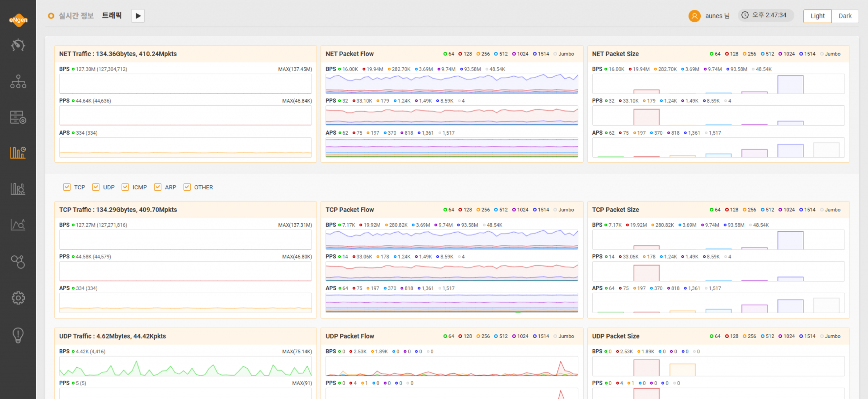Uncheck the TCP protocol checkbox
The image size is (868, 399).
[67, 187]
